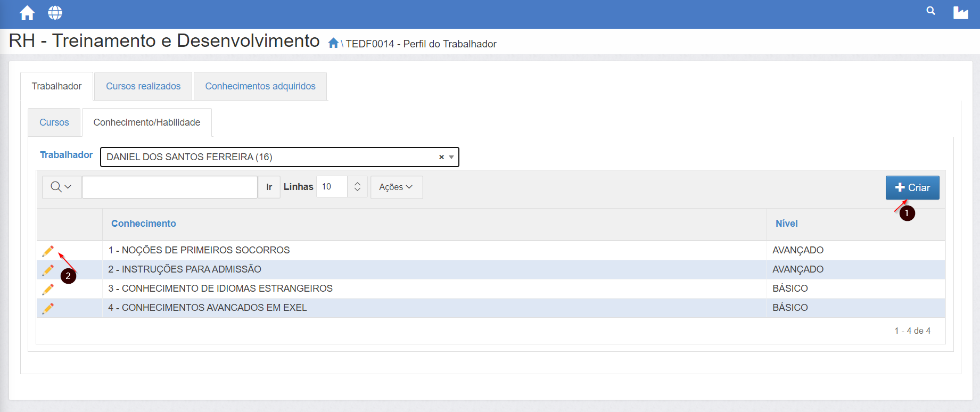Open the globe icon in top bar

point(55,13)
